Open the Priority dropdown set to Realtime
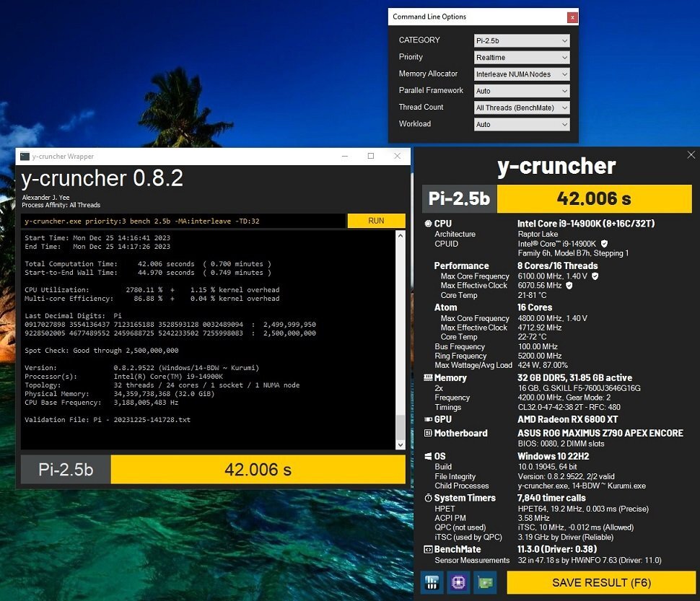Screen dimensions: 700x601 (x=522, y=58)
